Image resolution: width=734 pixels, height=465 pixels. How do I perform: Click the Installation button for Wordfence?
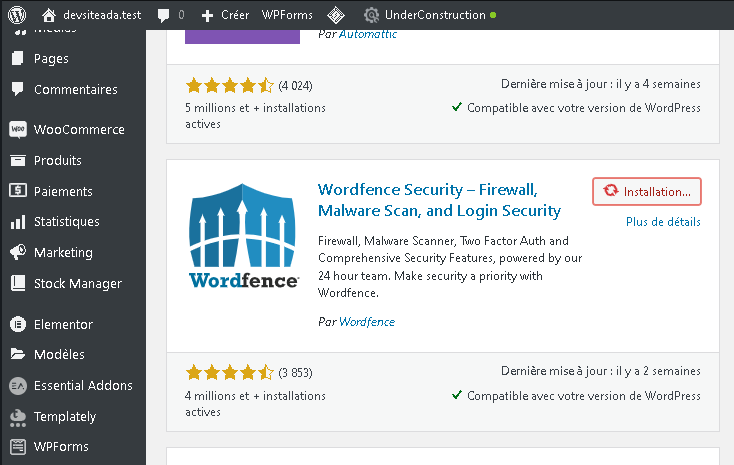(647, 192)
